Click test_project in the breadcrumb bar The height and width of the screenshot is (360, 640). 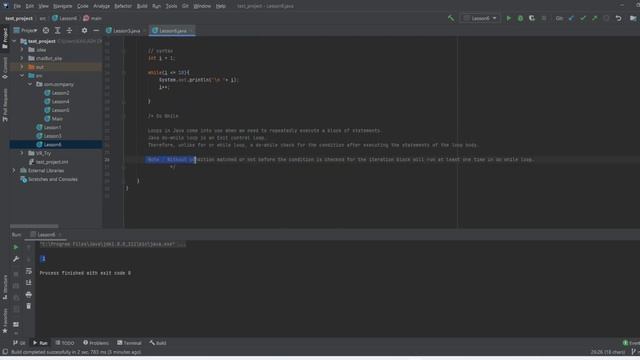tap(19, 18)
